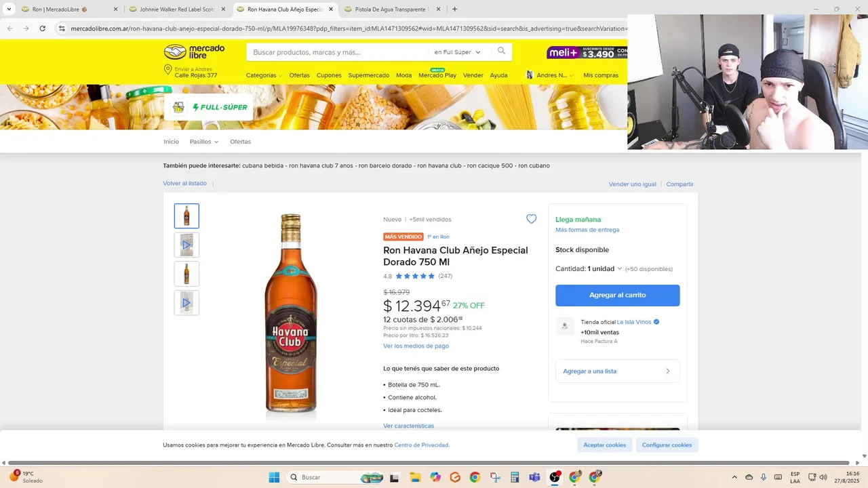Click the location pin icon near Calle Rojas
The image size is (868, 488).
(x=167, y=70)
